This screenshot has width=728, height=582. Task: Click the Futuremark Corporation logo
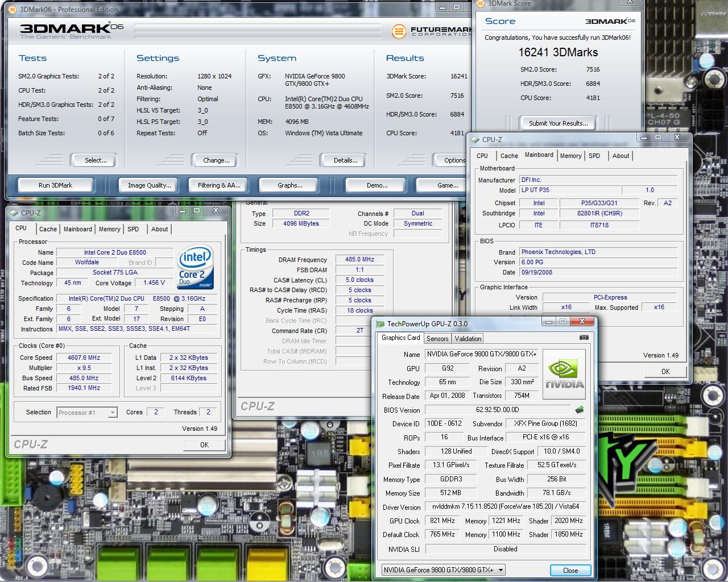tap(432, 31)
